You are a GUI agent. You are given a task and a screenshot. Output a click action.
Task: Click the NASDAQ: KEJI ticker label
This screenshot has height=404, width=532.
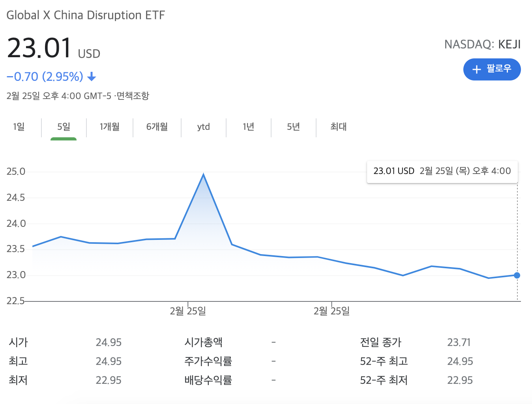tap(482, 44)
